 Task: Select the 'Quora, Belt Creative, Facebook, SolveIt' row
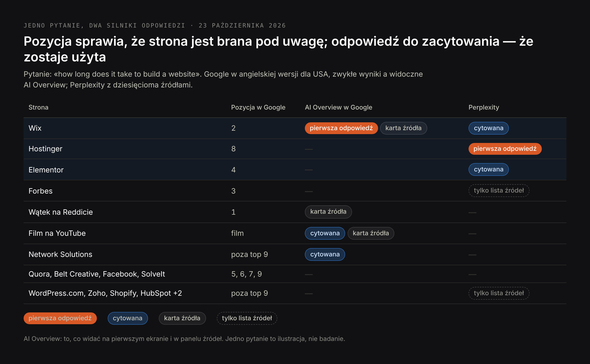[x=295, y=274]
